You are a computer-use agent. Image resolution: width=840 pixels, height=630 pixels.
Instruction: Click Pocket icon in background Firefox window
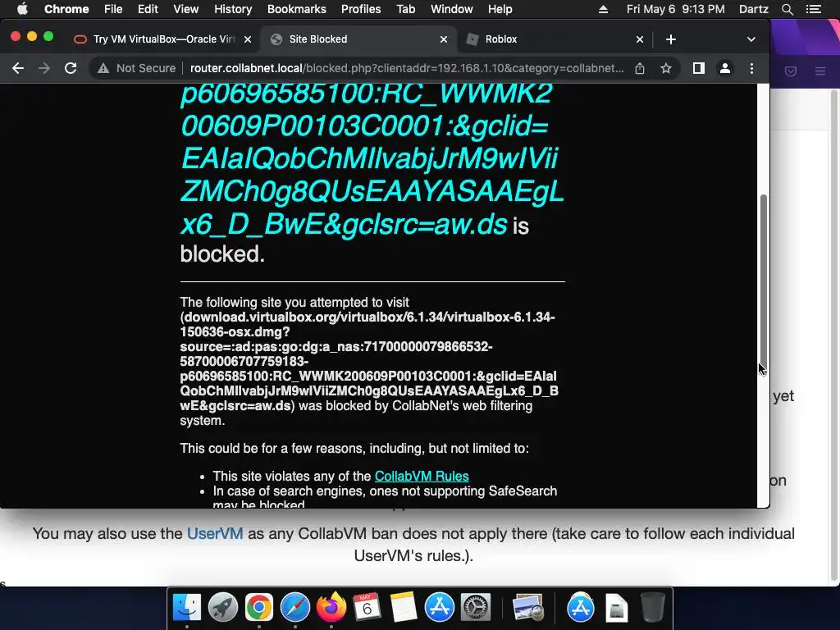[x=791, y=71]
